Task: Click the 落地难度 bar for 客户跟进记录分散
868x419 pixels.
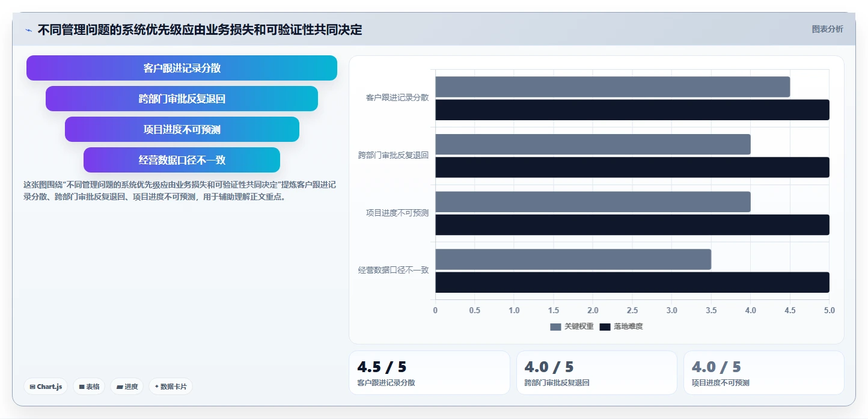Action: (632, 110)
